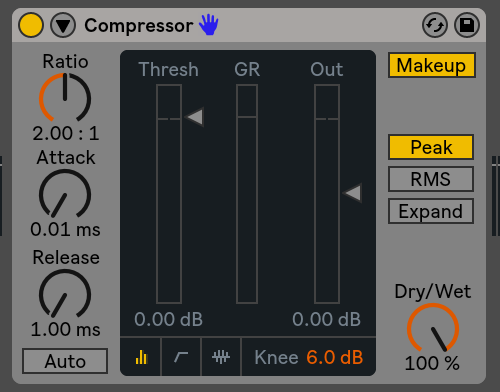Click the Attack knob
Screen dimensions: 500x392
(65, 194)
